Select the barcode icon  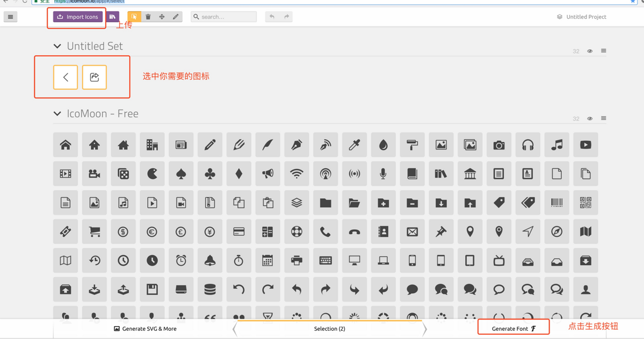(x=557, y=202)
